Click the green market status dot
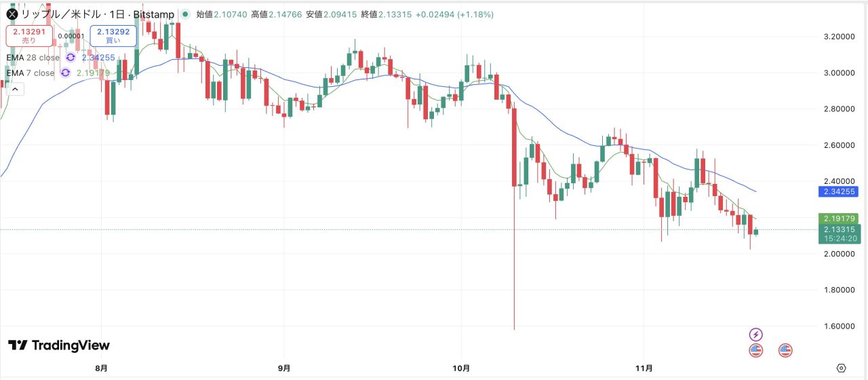The width and height of the screenshot is (868, 380). (185, 14)
